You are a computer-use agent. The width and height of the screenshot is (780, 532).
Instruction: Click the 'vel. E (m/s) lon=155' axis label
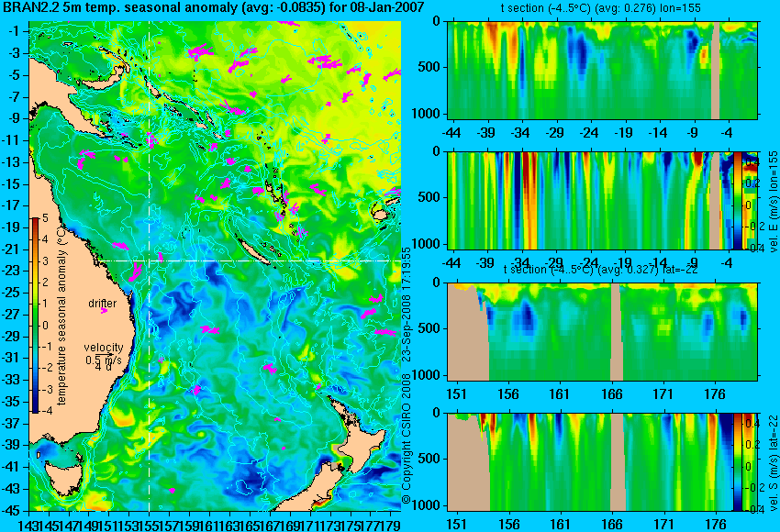[x=773, y=203]
